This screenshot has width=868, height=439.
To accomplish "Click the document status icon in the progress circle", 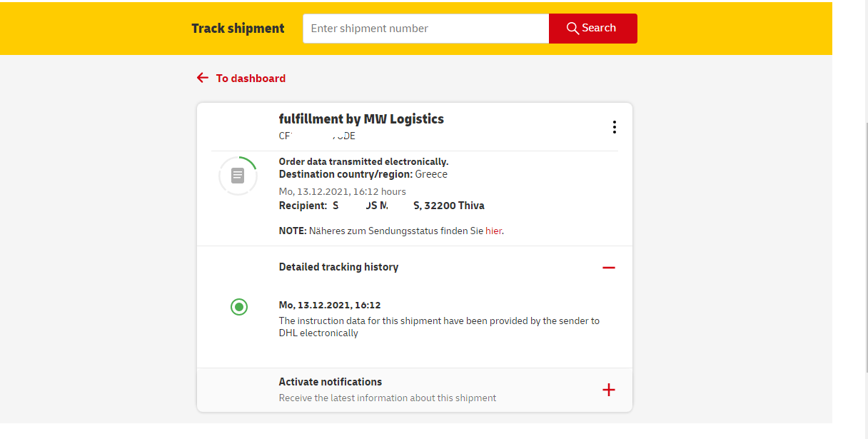I will [x=238, y=176].
